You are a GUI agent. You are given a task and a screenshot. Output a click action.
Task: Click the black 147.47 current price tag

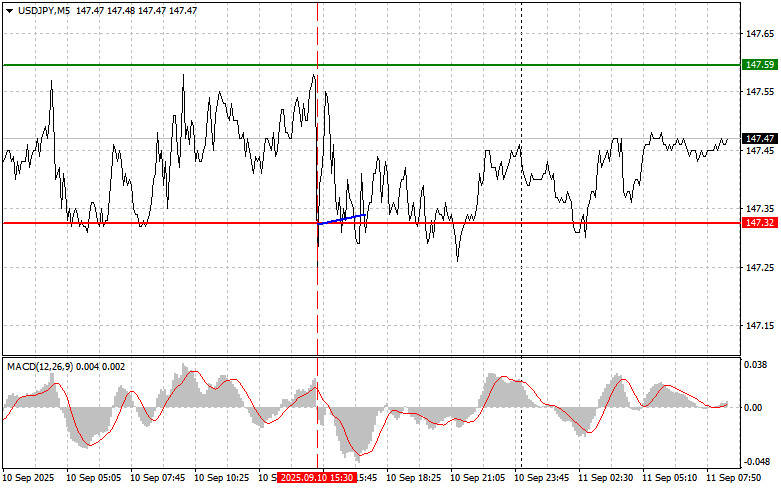pyautogui.click(x=760, y=138)
